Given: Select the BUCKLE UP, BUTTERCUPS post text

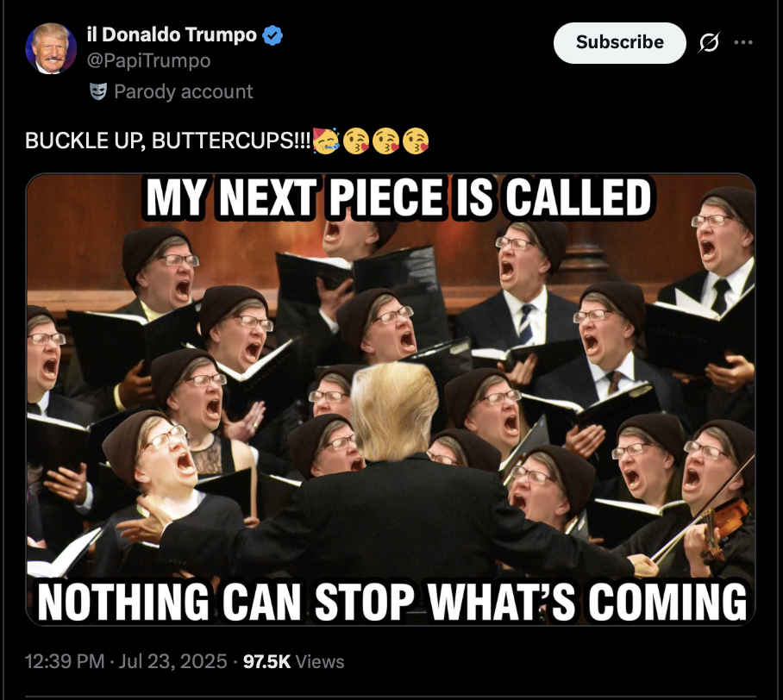Looking at the screenshot, I should click(x=168, y=141).
